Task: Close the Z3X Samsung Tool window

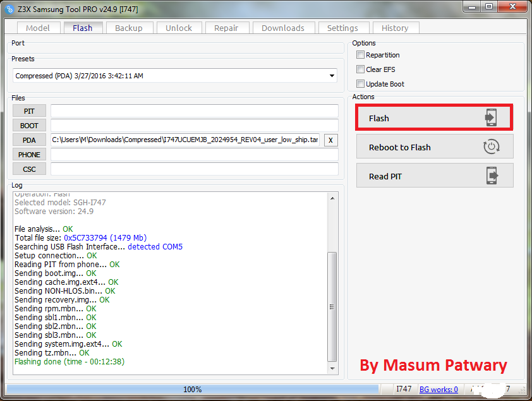Action: 512,6
